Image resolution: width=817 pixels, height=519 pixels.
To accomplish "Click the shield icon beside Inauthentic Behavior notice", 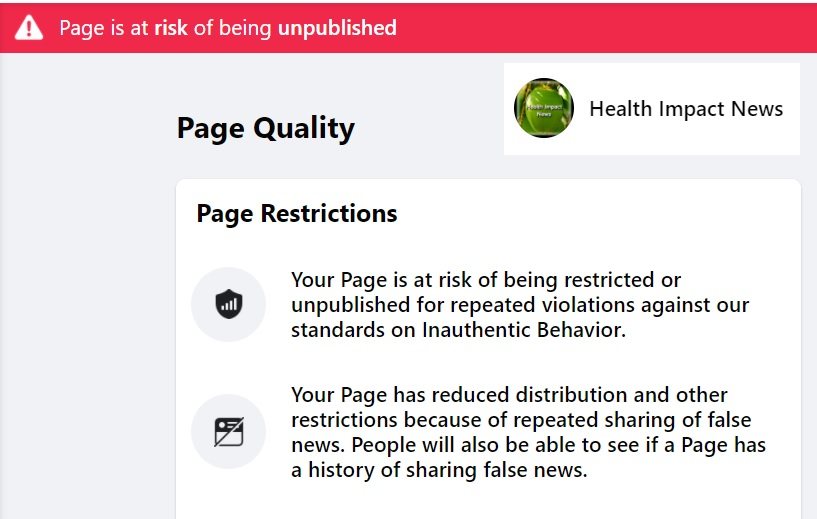I will pos(228,304).
